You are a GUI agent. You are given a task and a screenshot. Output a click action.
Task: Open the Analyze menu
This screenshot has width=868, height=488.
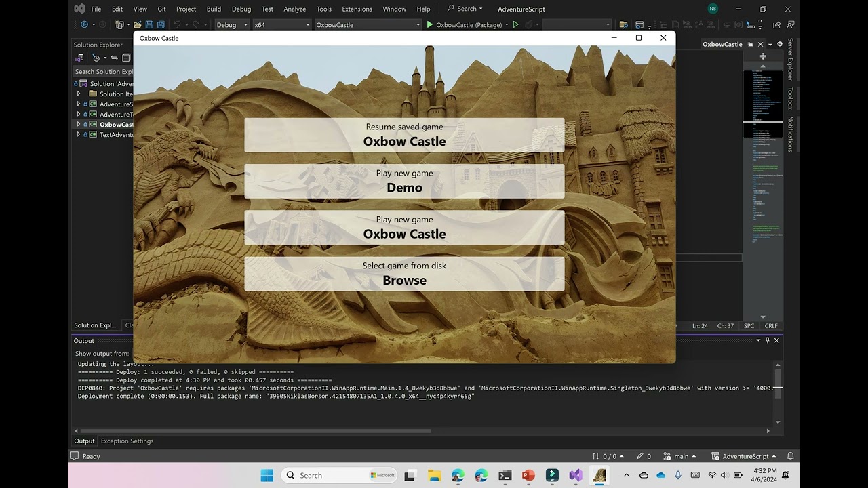tap(294, 9)
